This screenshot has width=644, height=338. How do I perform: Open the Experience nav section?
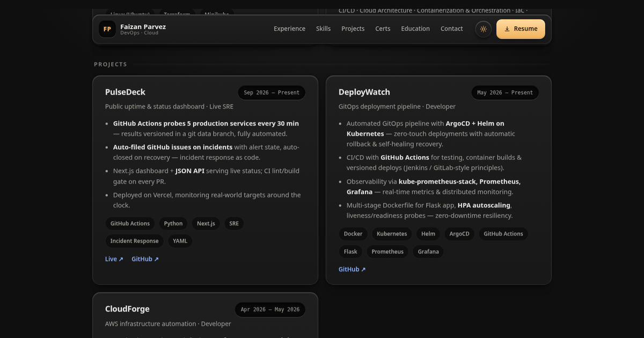289,29
